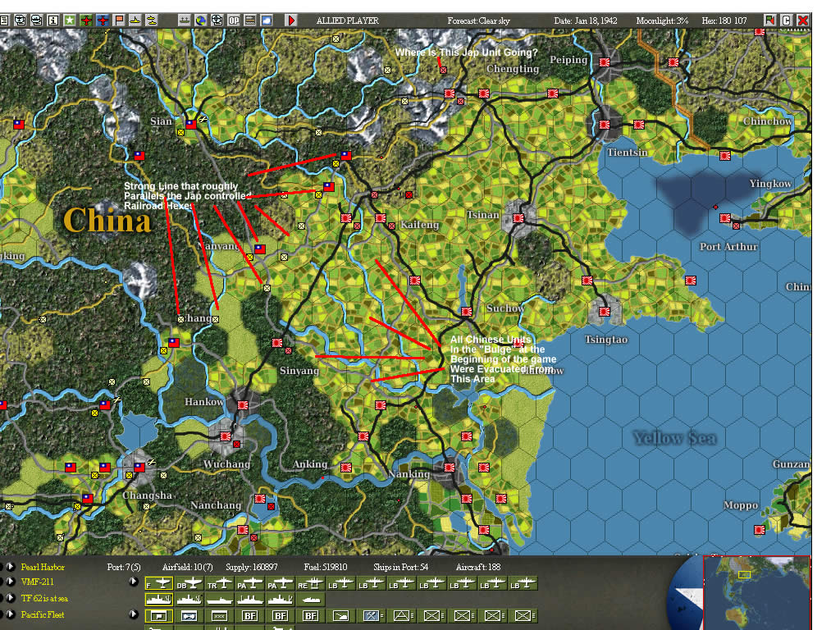Open the TF 62 is at sea link

(44, 598)
